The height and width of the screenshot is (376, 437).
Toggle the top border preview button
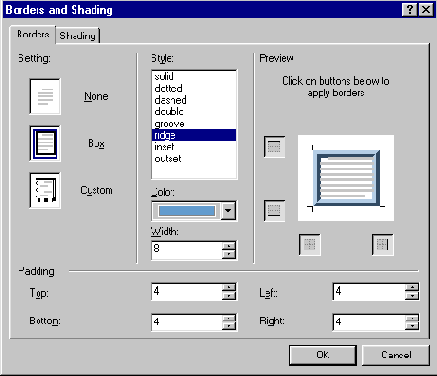(274, 146)
